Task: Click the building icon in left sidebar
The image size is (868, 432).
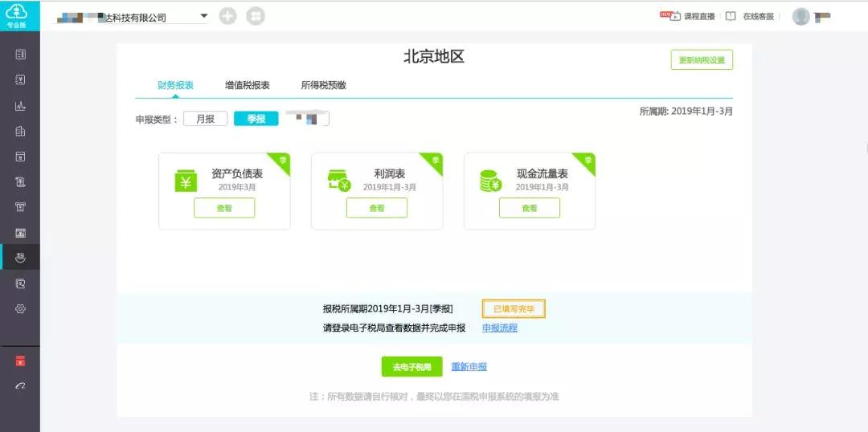Action: coord(21,131)
